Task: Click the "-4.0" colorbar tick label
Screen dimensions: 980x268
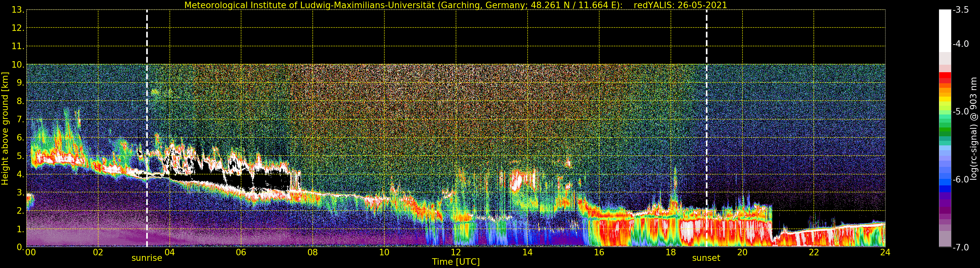Action: coord(960,44)
